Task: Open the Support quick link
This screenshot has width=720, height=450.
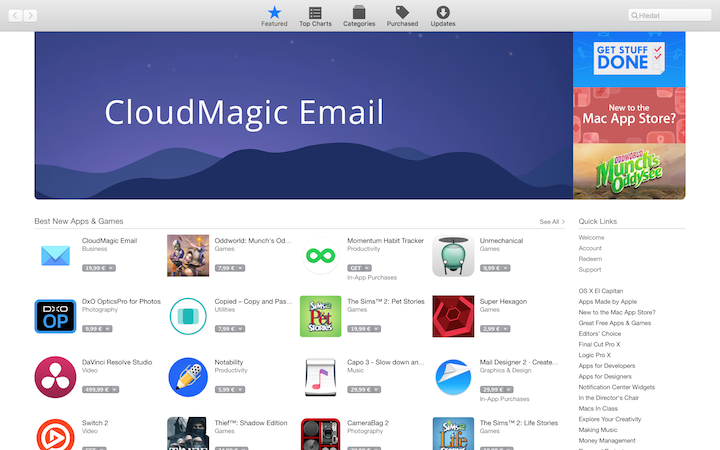Action: [x=590, y=270]
